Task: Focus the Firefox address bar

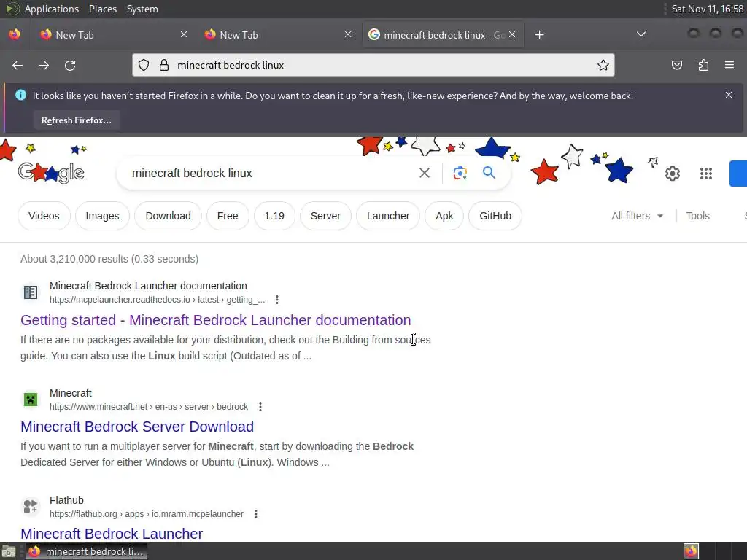Action: [x=373, y=65]
